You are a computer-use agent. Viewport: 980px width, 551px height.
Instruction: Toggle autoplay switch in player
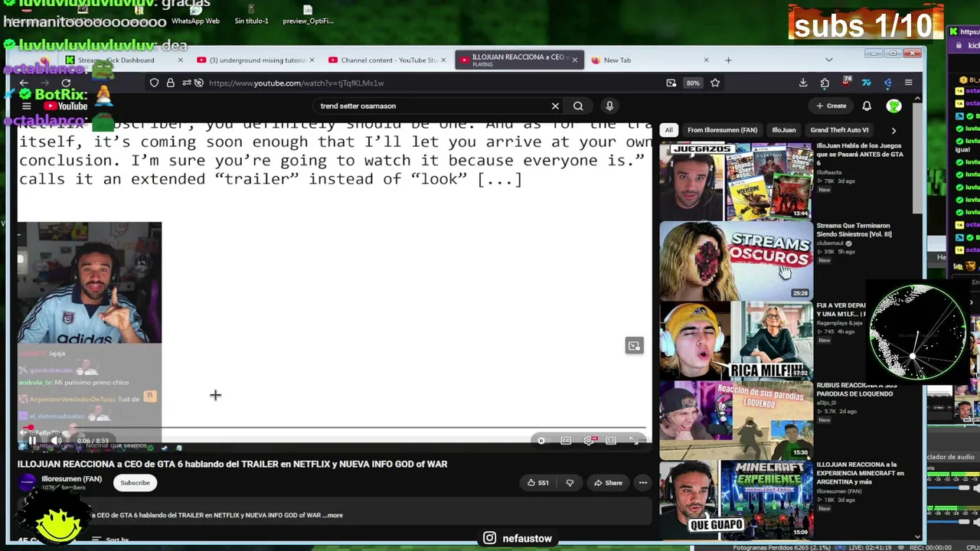click(x=541, y=441)
